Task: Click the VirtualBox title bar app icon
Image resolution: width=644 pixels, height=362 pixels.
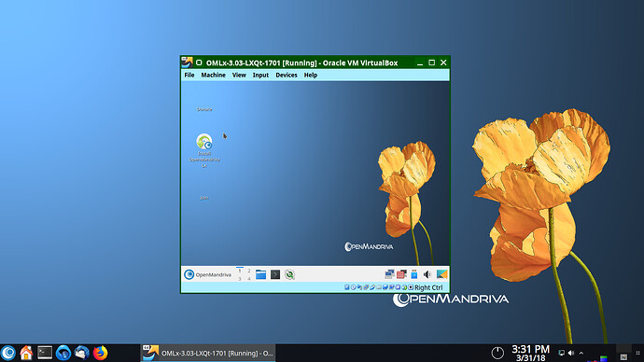Action: click(x=187, y=63)
